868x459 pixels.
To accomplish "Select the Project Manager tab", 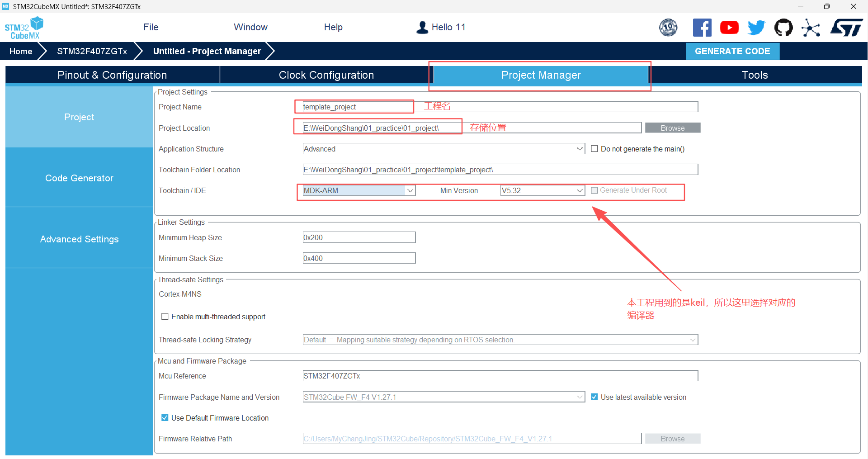I will (541, 75).
